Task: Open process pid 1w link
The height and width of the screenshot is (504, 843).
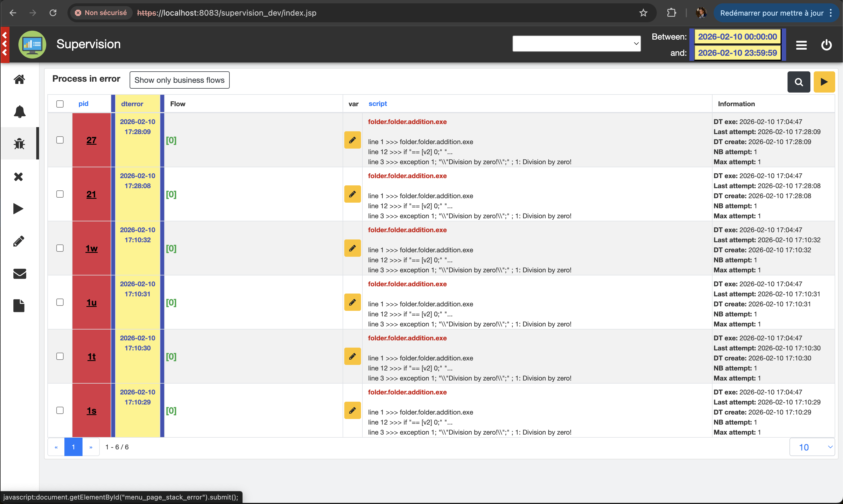Action: (x=91, y=249)
